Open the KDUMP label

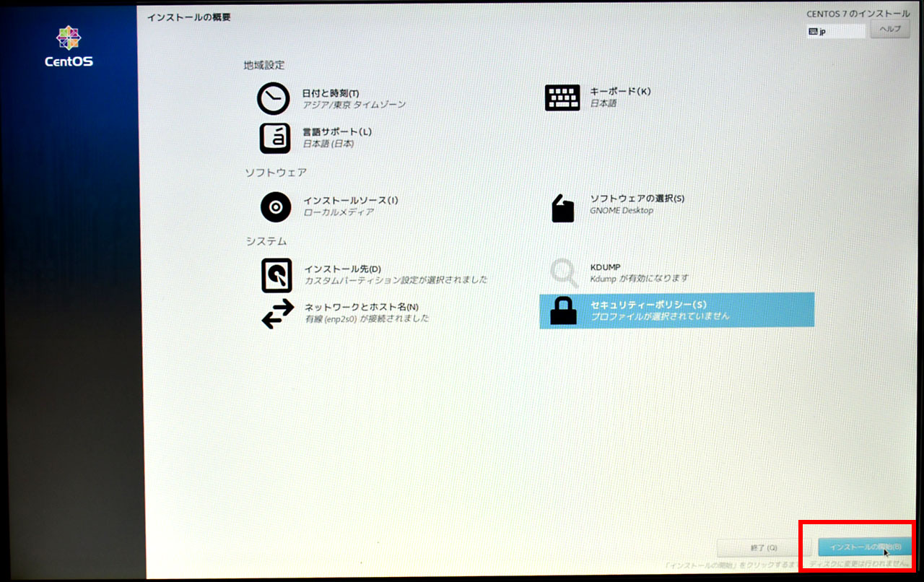(x=605, y=267)
